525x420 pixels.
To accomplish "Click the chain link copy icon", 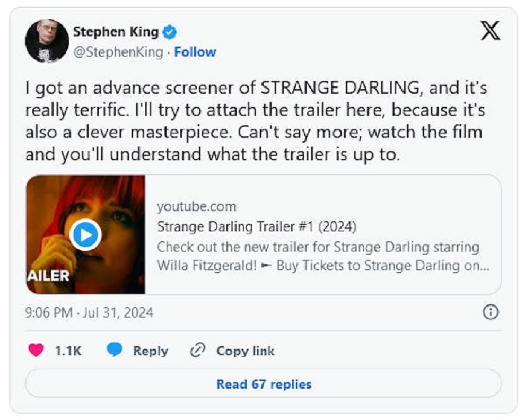I will 197,351.
